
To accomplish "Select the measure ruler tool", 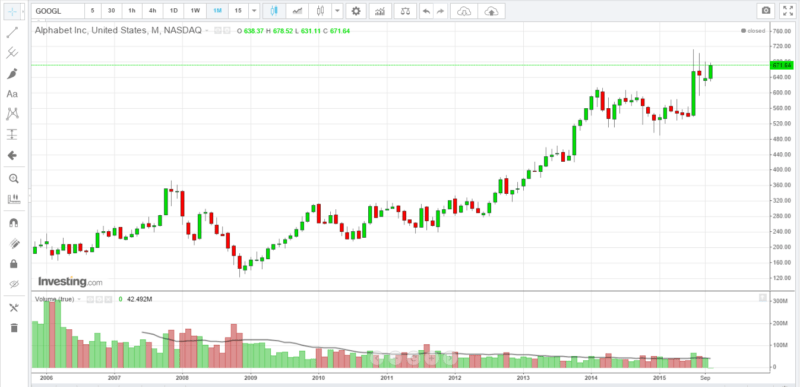I will click(13, 199).
